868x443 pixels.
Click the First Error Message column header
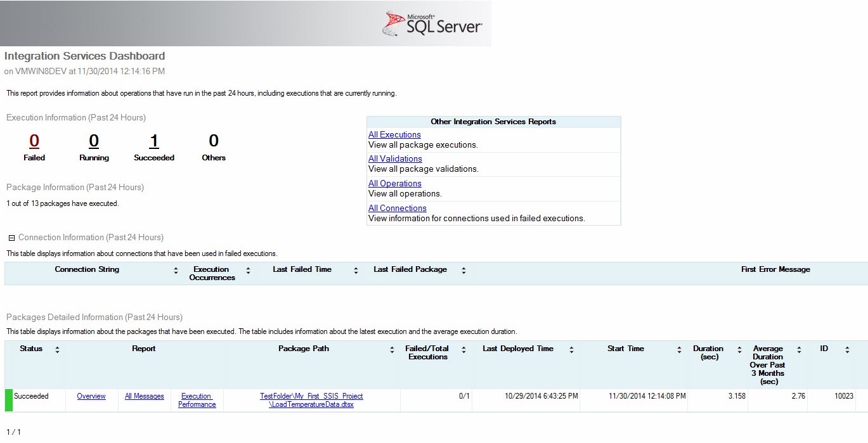pos(775,269)
